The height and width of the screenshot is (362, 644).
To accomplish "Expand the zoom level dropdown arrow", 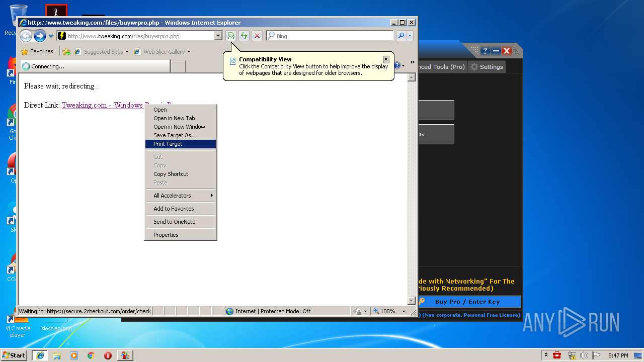I will click(404, 311).
